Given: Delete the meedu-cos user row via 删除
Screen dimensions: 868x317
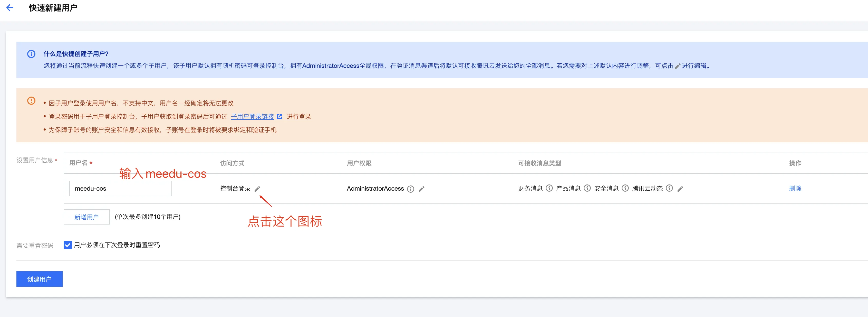Looking at the screenshot, I should click(795, 189).
